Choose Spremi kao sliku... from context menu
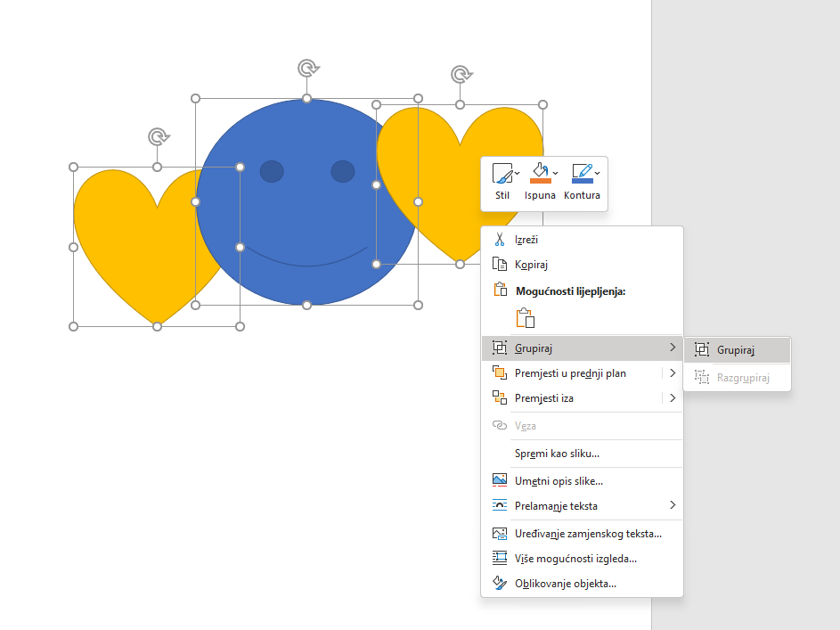This screenshot has height=630, width=840. (557, 454)
